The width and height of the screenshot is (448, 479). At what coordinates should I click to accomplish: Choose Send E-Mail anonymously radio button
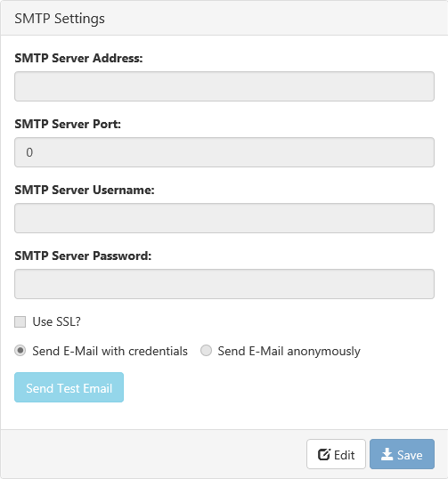coord(206,351)
